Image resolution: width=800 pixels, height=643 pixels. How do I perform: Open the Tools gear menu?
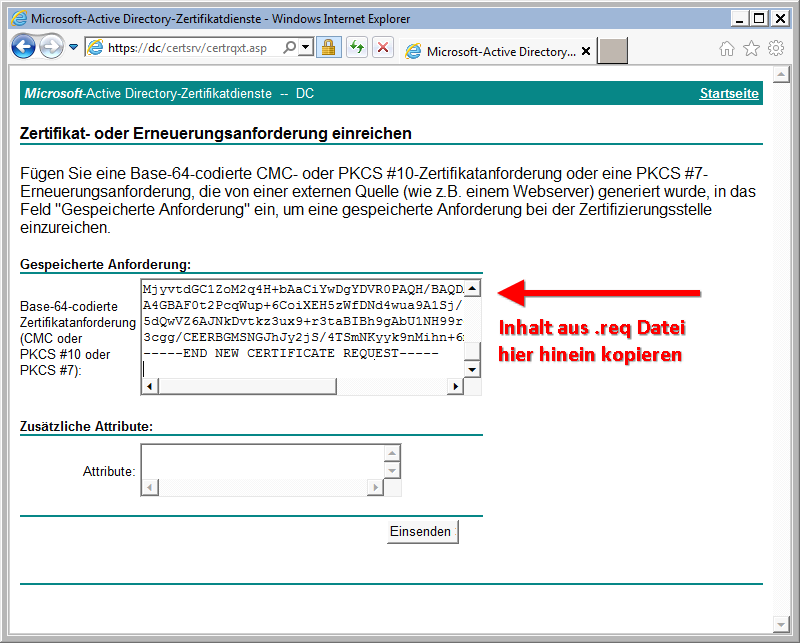(x=775, y=48)
